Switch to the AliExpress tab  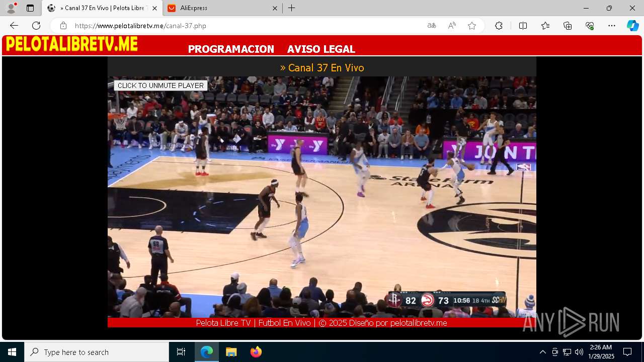click(222, 8)
